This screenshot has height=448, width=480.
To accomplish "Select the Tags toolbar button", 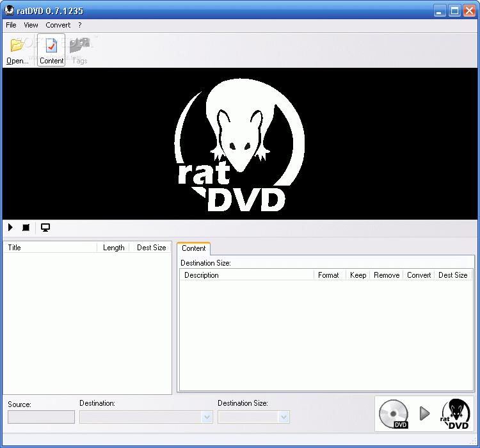I will coord(79,50).
